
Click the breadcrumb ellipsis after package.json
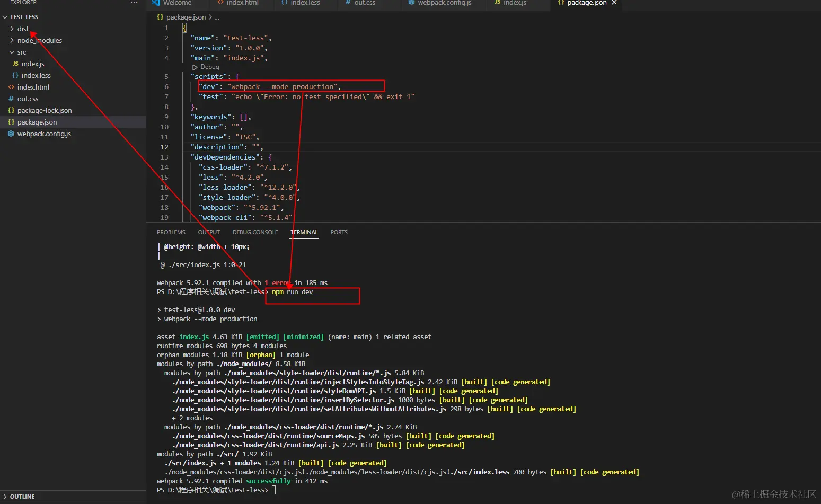(217, 17)
